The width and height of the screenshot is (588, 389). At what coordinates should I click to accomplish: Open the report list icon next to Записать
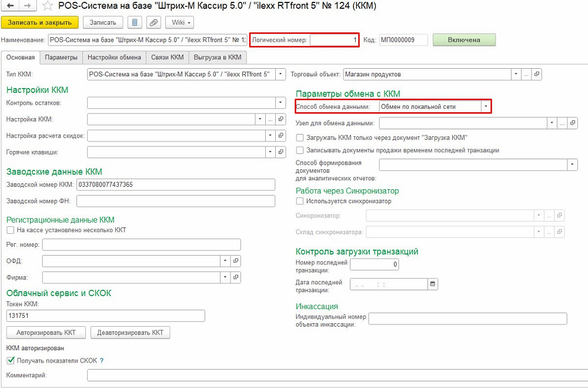click(x=135, y=23)
